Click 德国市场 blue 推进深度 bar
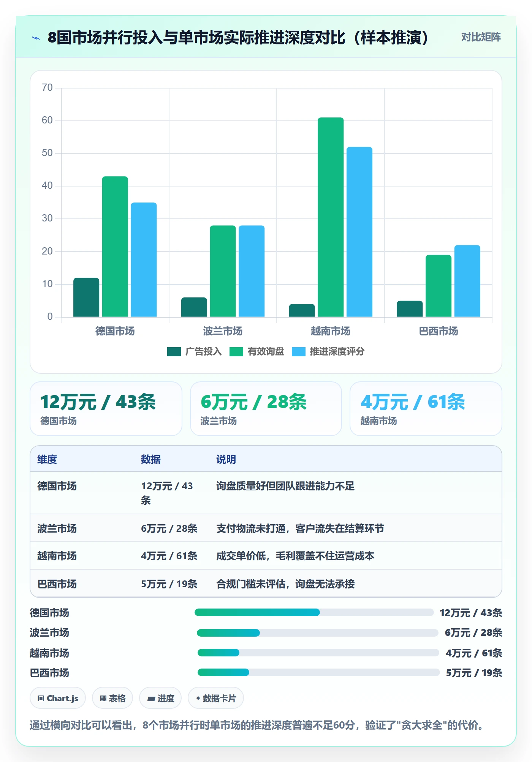 click(x=144, y=259)
